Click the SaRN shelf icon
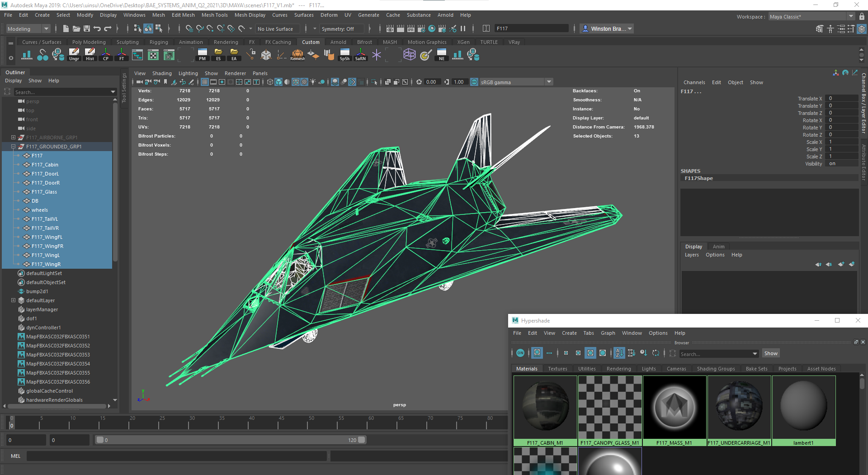 [x=360, y=55]
